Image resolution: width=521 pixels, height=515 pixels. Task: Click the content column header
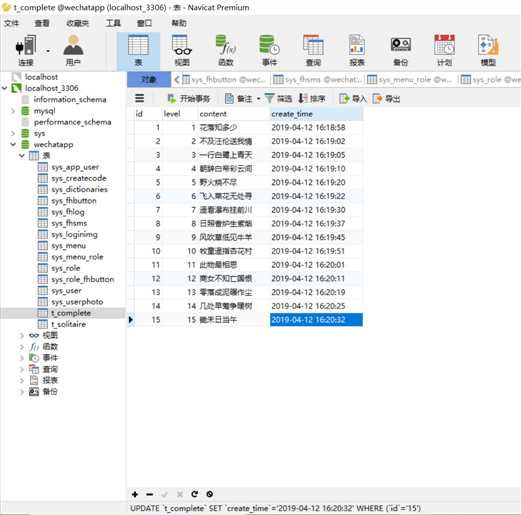(x=233, y=114)
